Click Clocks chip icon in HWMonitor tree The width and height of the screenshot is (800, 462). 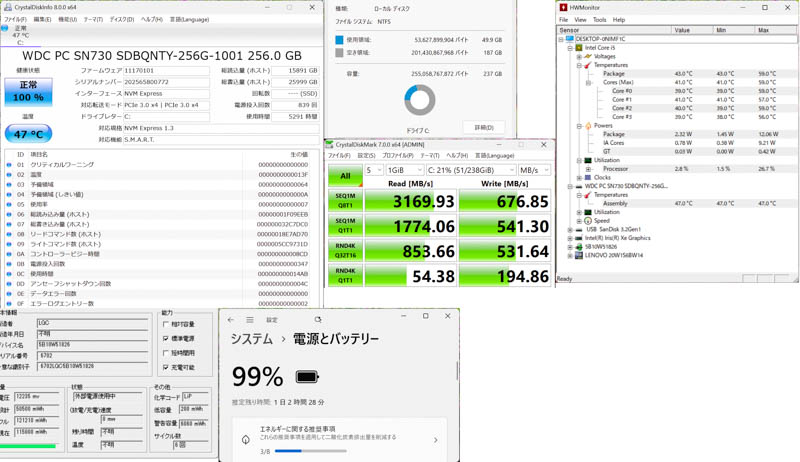588,177
